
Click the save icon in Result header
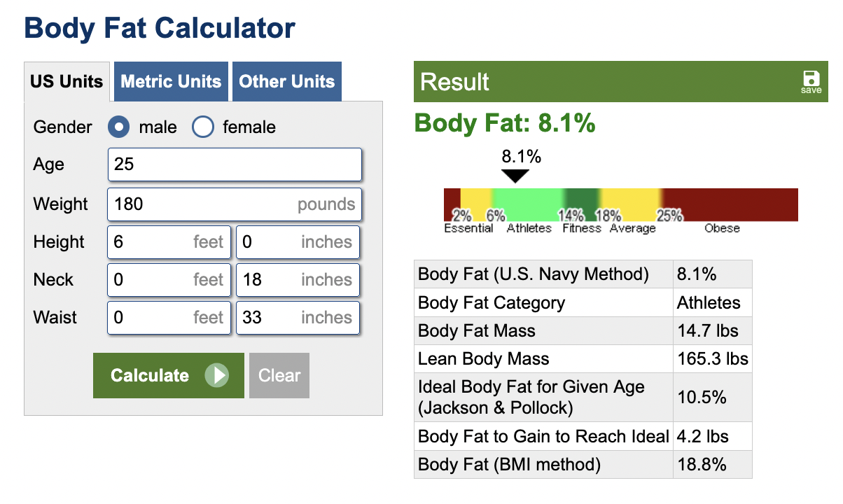click(811, 80)
